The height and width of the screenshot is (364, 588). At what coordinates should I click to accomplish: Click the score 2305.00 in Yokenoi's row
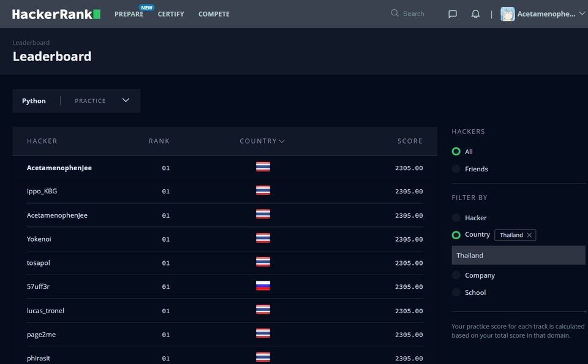click(x=409, y=239)
